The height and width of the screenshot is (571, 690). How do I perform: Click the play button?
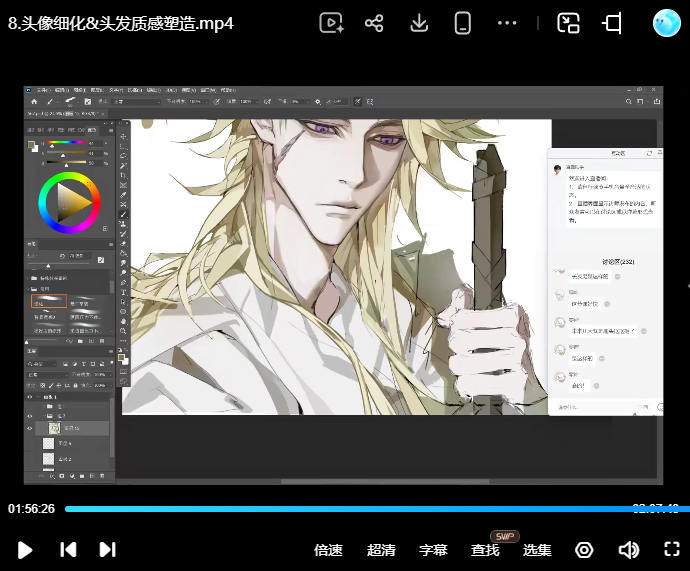click(x=25, y=550)
